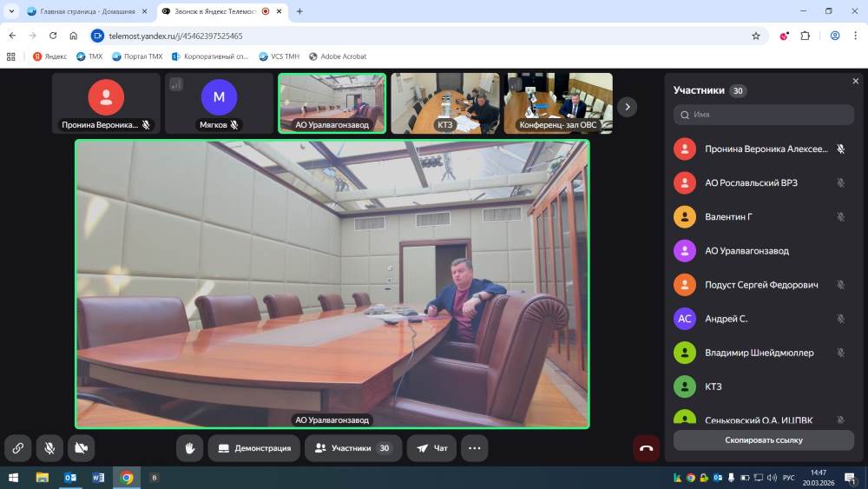The height and width of the screenshot is (489, 868).
Task: Click the bookmark star in address bar
Action: [755, 36]
